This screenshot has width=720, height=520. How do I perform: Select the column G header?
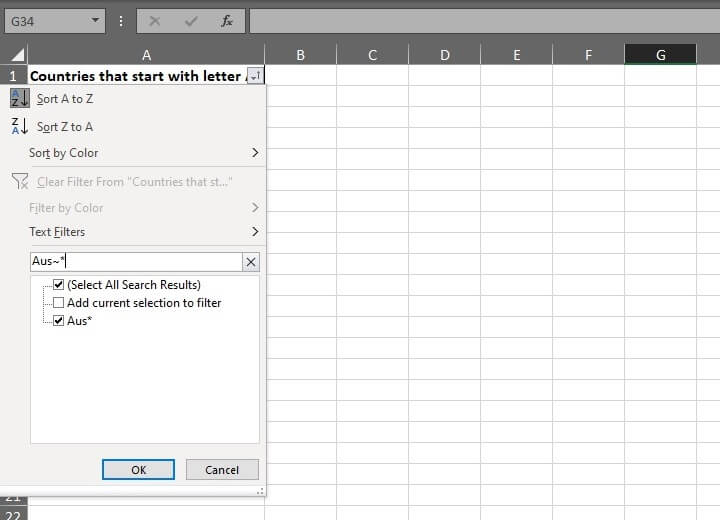pyautogui.click(x=660, y=55)
